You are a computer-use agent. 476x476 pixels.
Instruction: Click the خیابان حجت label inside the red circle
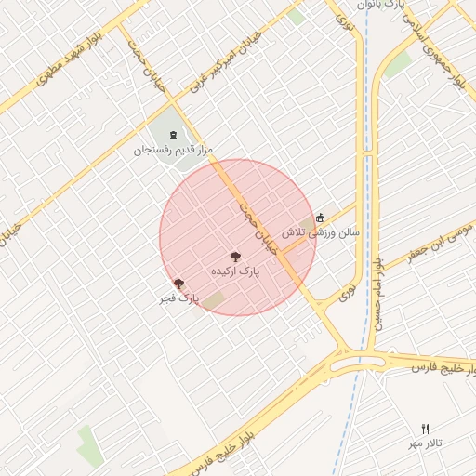[258, 229]
